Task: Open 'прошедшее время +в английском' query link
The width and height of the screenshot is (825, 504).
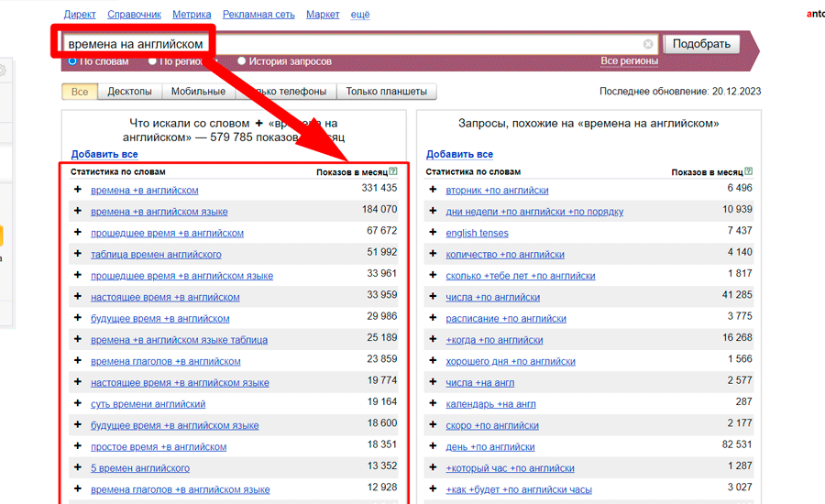Action: pos(168,233)
